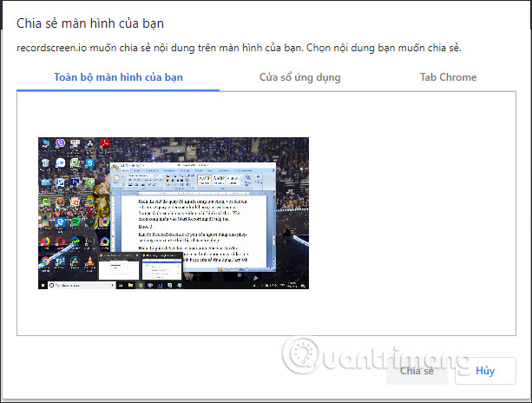The width and height of the screenshot is (532, 403).
Task: Switch to the 'Cửa sổ ứng dụng' tab
Action: pos(300,77)
